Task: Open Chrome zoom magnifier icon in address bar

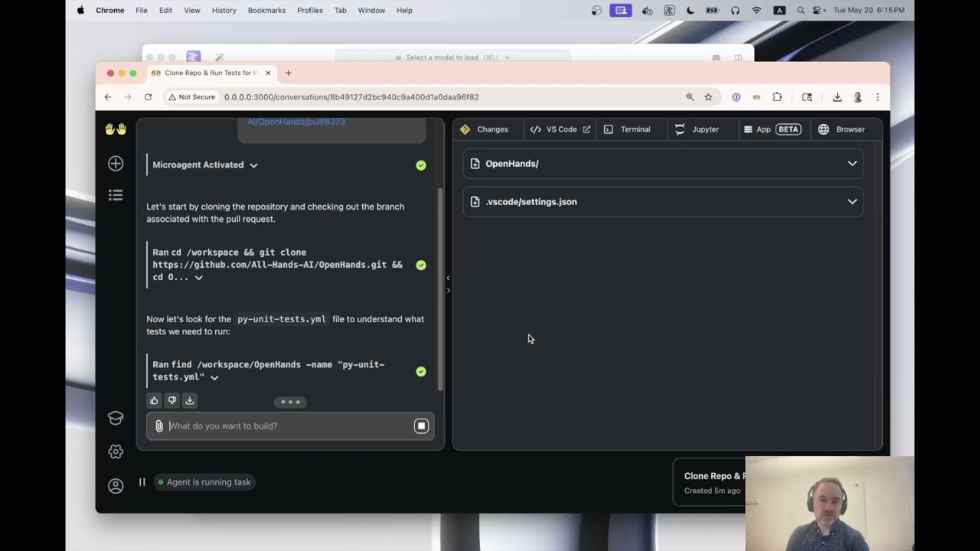Action: (x=690, y=97)
